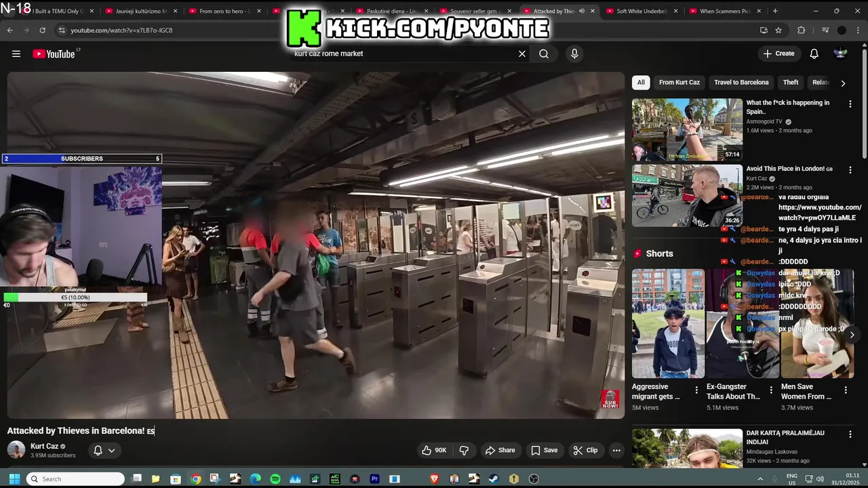Bookmark this page with star icon
Image resolution: width=868 pixels, height=488 pixels.
778,30
